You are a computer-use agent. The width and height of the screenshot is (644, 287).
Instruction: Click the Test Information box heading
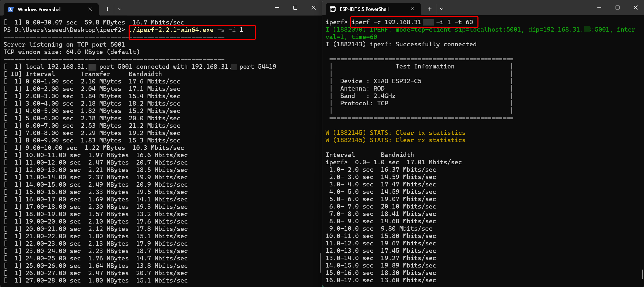point(425,67)
